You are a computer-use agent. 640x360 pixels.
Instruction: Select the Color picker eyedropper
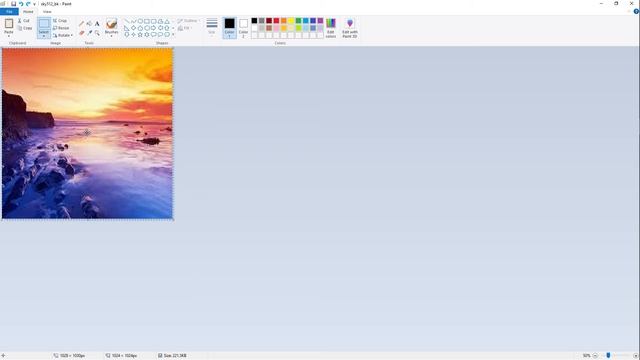pyautogui.click(x=89, y=33)
